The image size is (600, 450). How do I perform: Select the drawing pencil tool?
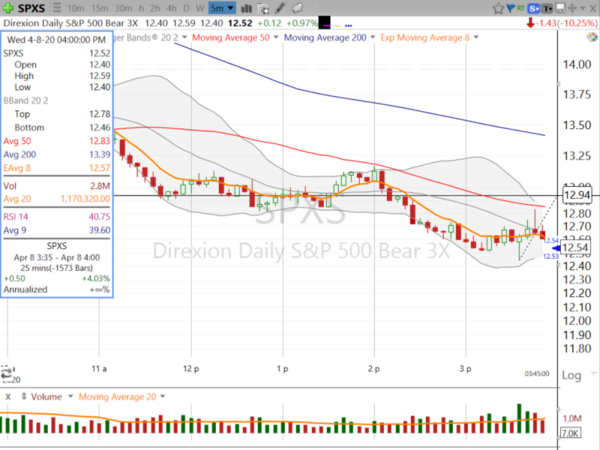click(280, 8)
